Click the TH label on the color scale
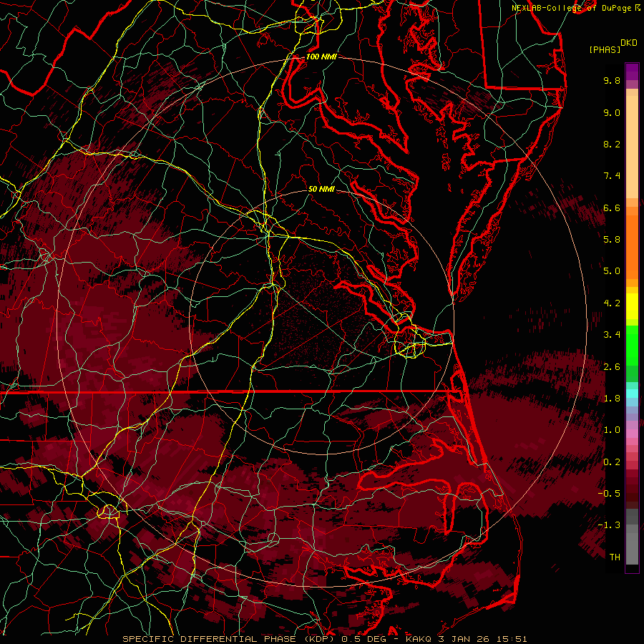Viewport: 644px width, 644px height. coord(615,557)
